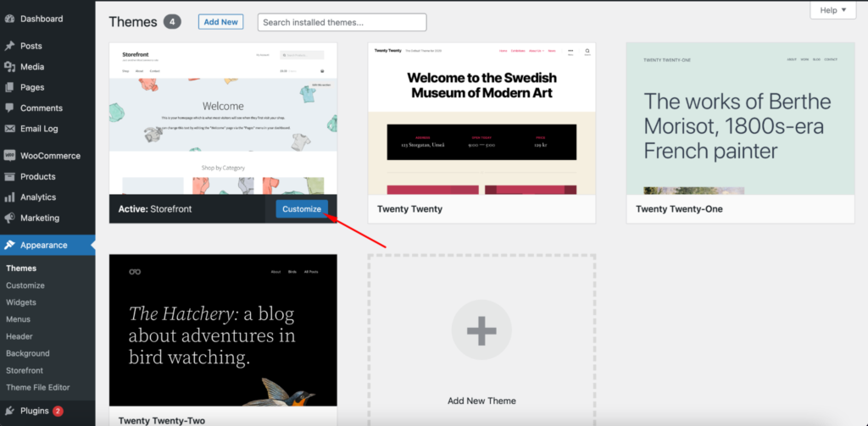Click the Add New Theme tile label
Image resolution: width=868 pixels, height=426 pixels.
click(x=481, y=401)
